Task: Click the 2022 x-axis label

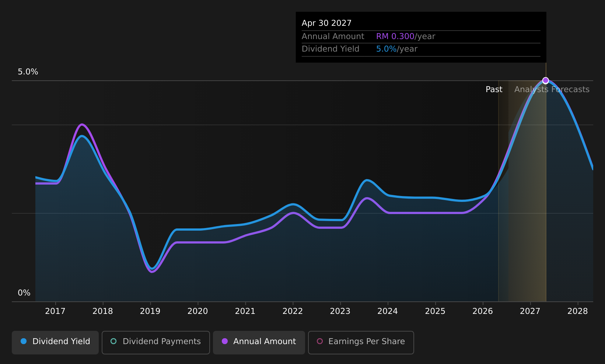Action: pyautogui.click(x=293, y=311)
